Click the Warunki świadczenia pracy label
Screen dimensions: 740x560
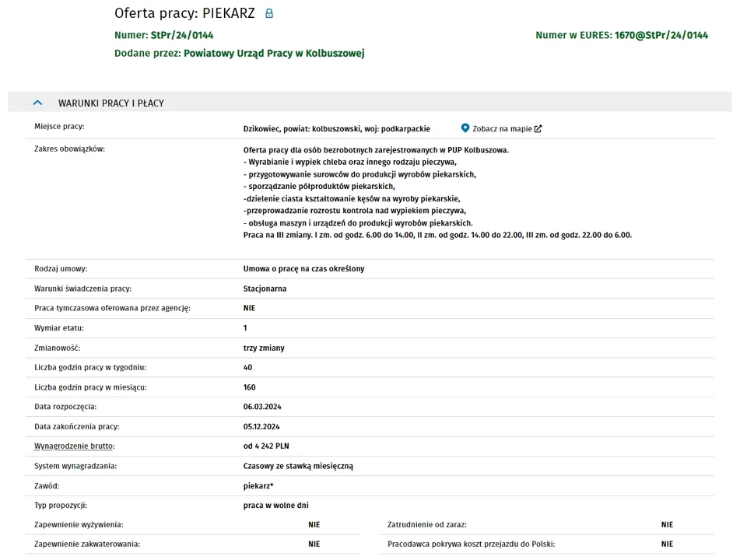coord(82,289)
